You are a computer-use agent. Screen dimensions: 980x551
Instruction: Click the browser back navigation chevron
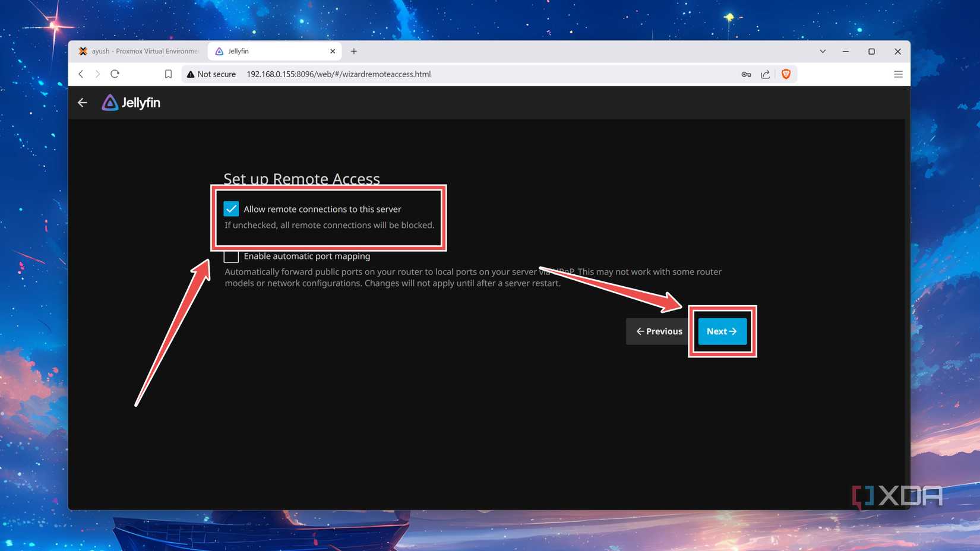[81, 74]
